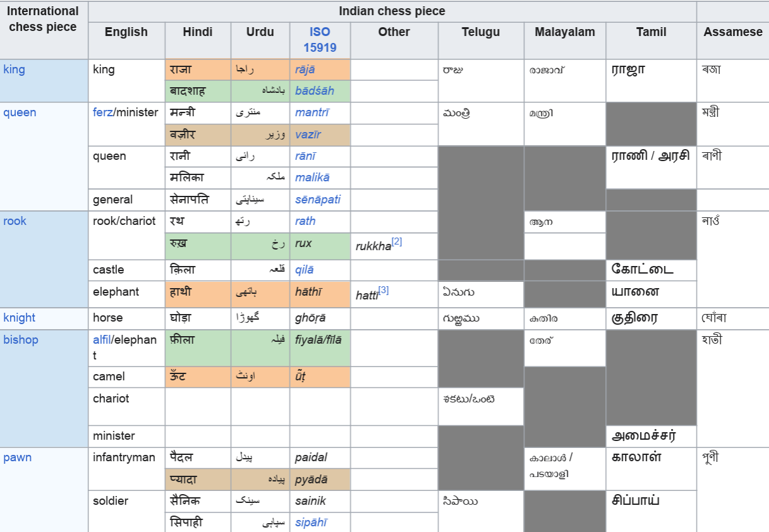Open the mantrī link
This screenshot has width=769, height=532.
click(x=312, y=112)
